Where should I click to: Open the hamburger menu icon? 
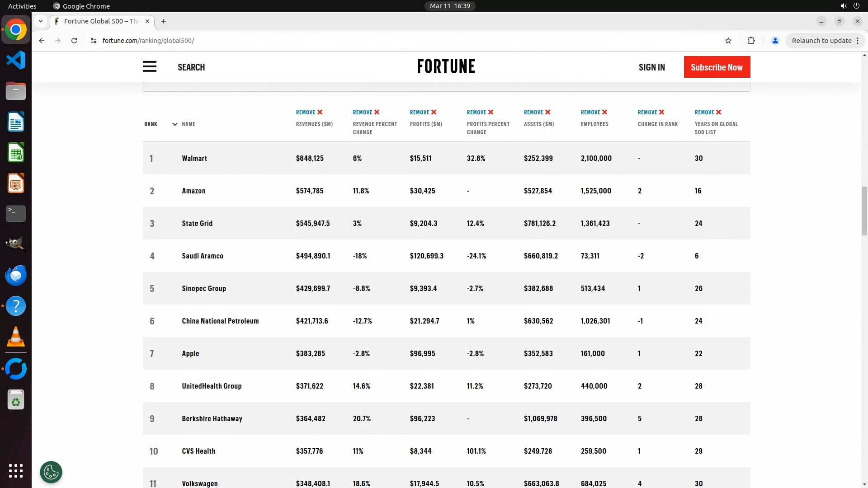point(150,67)
